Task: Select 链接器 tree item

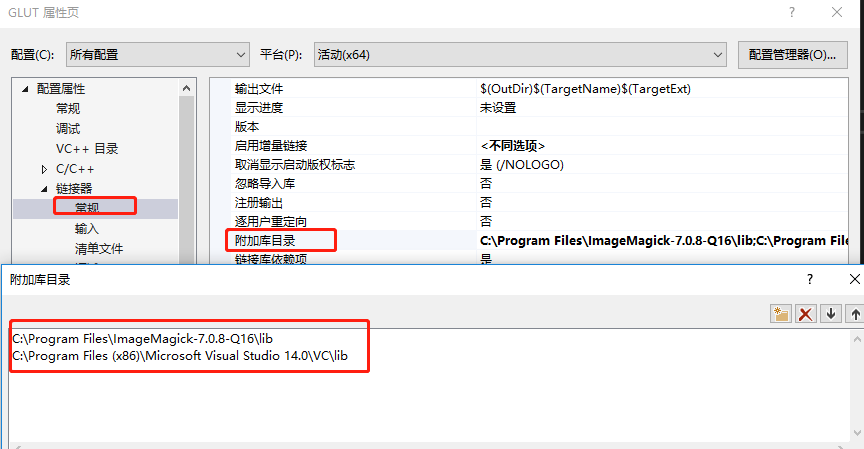Action: click(74, 189)
